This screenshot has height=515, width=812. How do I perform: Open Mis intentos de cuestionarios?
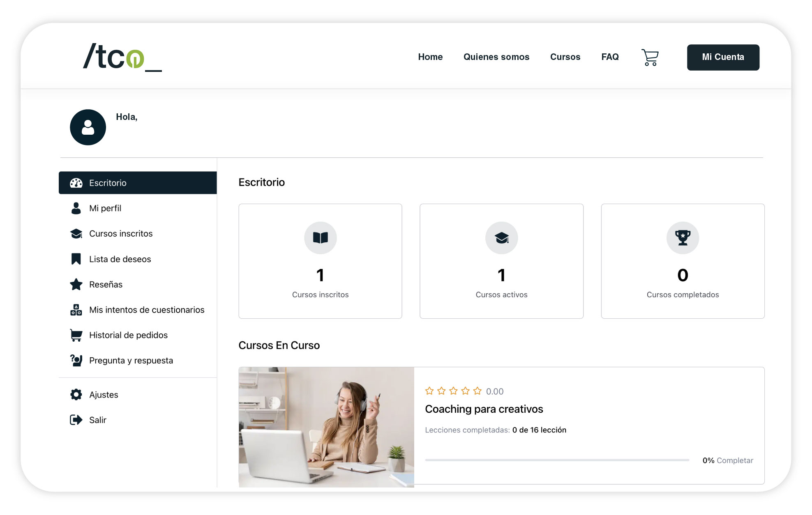coord(147,310)
